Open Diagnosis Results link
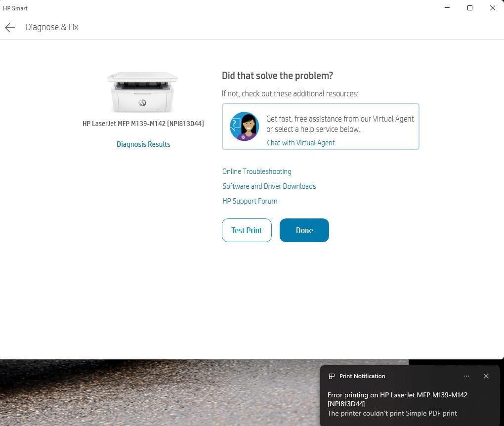 coord(143,144)
